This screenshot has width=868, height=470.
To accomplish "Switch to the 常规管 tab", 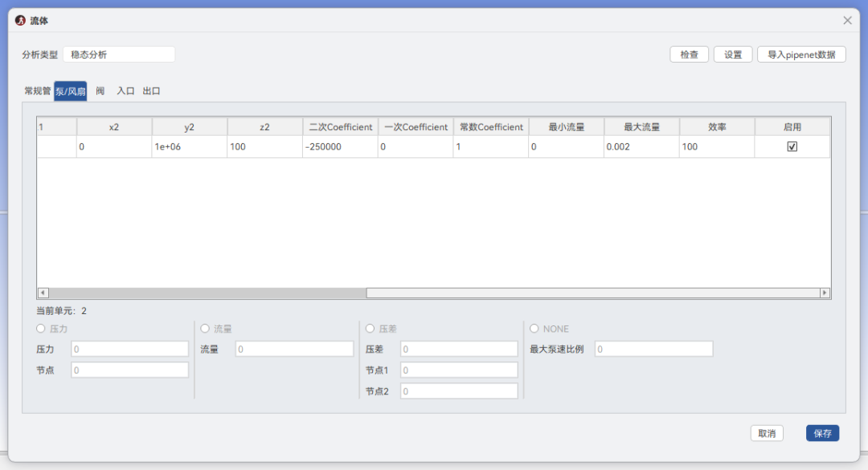I will point(37,91).
